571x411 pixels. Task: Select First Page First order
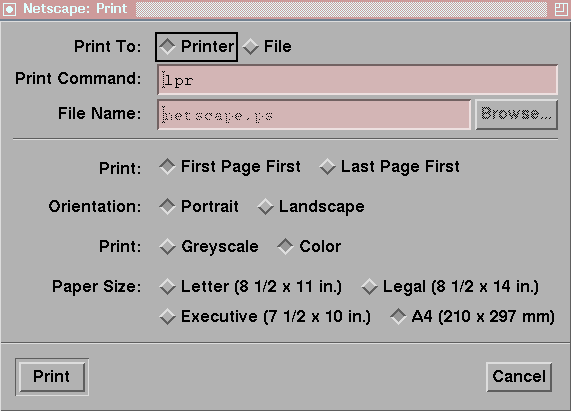pyautogui.click(x=230, y=167)
